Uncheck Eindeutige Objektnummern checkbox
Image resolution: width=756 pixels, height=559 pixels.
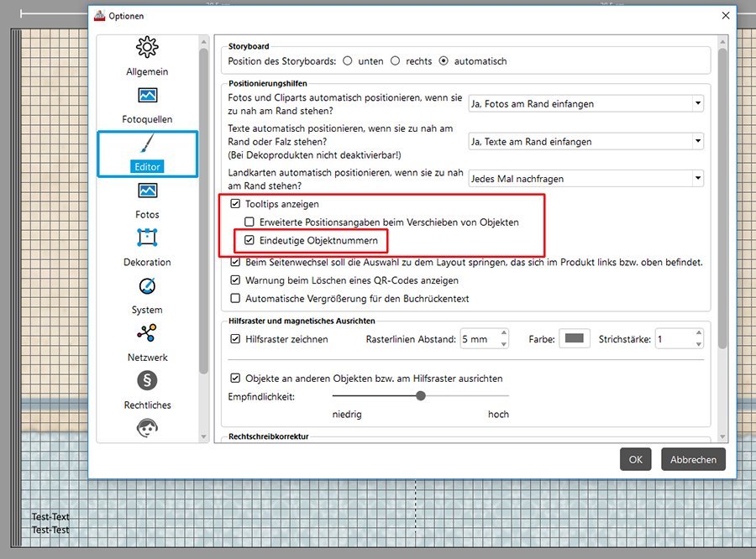[249, 240]
